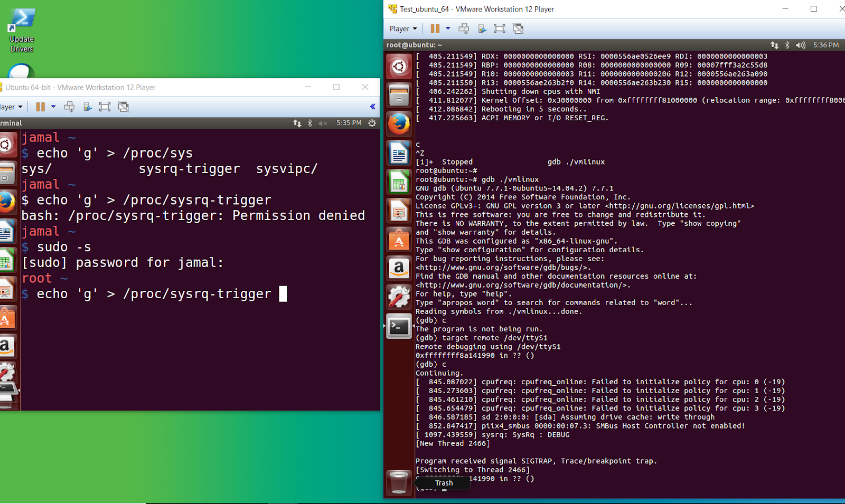Launch Firefox from the Ubuntu launcher
The image size is (845, 504).
[x=399, y=124]
